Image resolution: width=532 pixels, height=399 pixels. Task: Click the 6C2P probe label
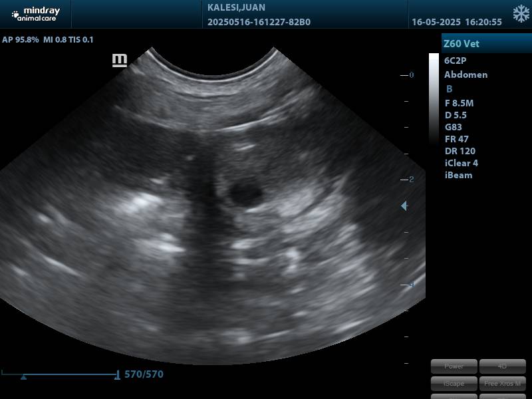[x=456, y=61]
